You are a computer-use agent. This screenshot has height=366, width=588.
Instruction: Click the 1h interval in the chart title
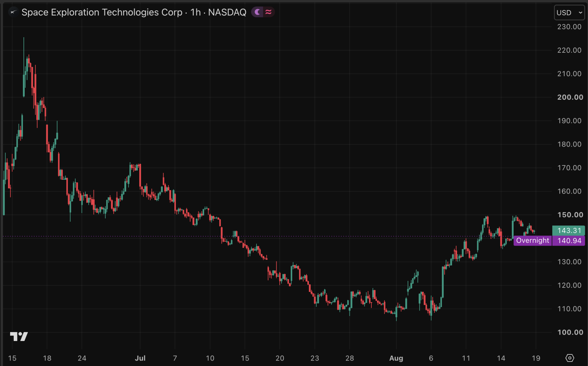coord(196,12)
